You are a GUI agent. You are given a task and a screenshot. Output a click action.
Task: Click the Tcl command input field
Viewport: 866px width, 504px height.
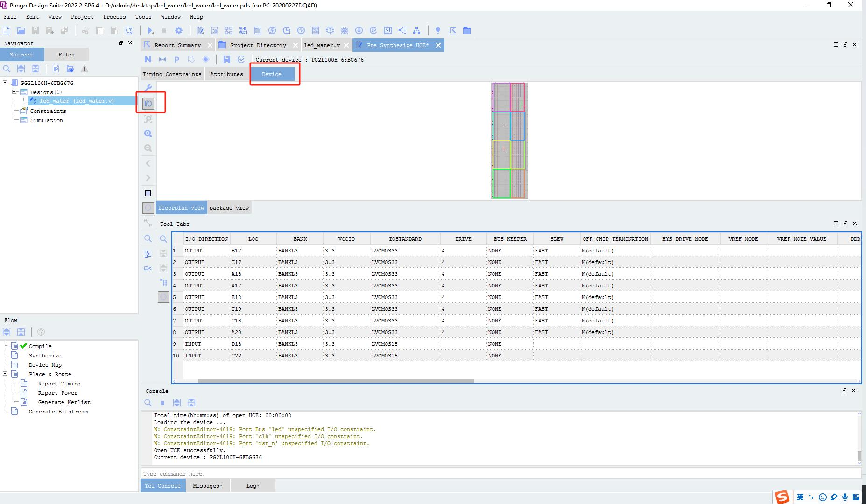500,474
